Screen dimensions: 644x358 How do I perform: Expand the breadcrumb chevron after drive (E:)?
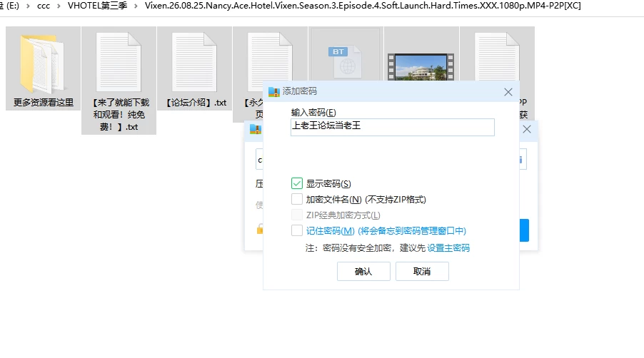point(28,6)
